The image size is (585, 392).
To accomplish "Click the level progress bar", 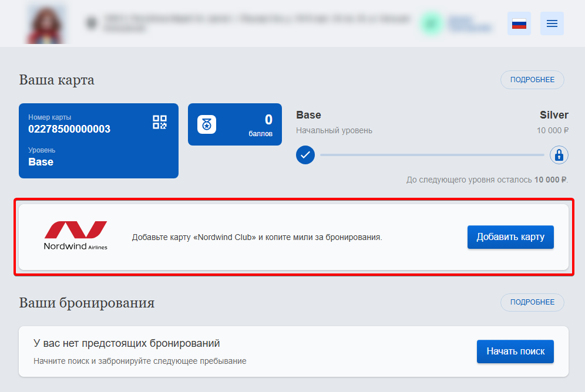I will pyautogui.click(x=432, y=155).
